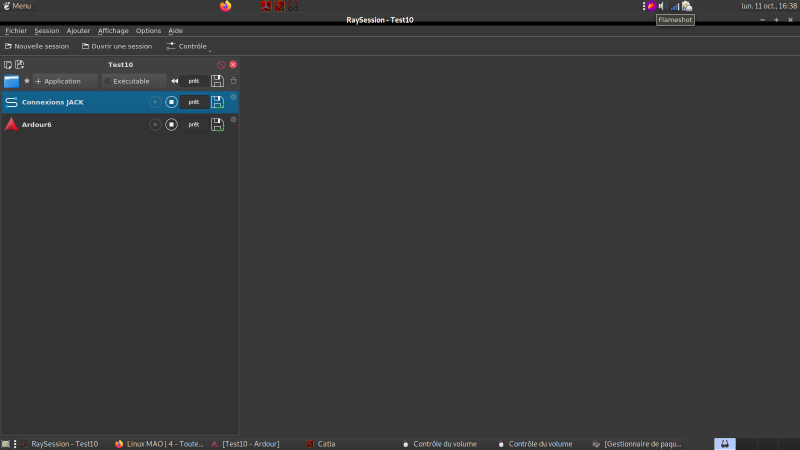The height and width of the screenshot is (450, 800).
Task: Click highlighted workspace switcher cell
Action: tap(725, 444)
